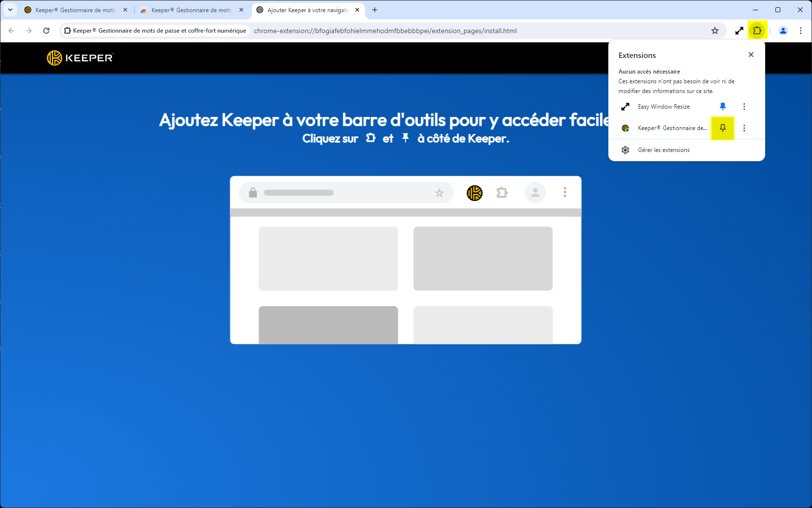
Task: Click the Keeper logo in the header
Action: 80,58
